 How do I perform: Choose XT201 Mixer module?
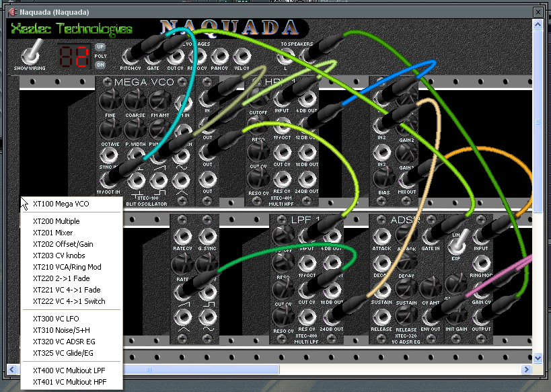coord(52,233)
